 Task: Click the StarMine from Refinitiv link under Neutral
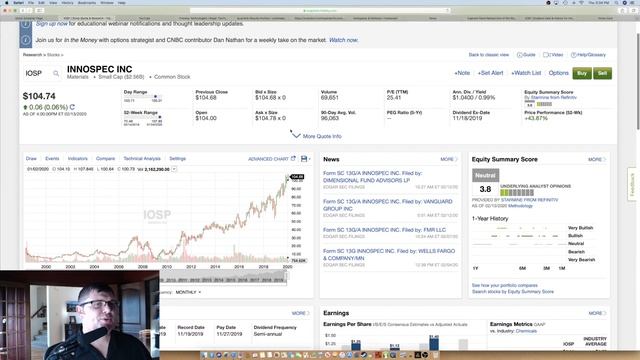[x=529, y=200]
